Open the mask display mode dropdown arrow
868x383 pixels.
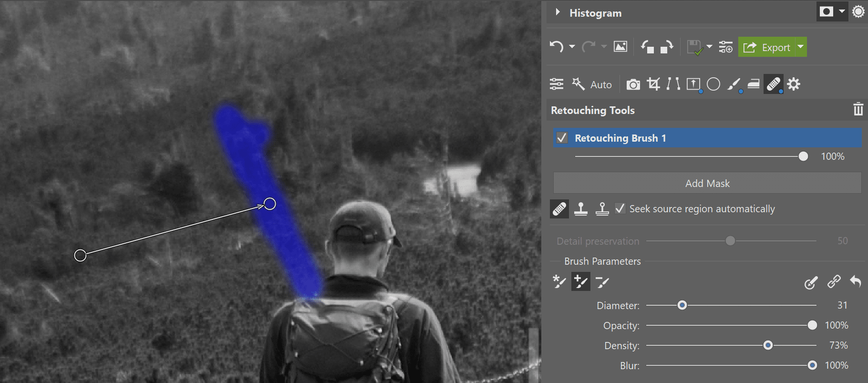(842, 11)
